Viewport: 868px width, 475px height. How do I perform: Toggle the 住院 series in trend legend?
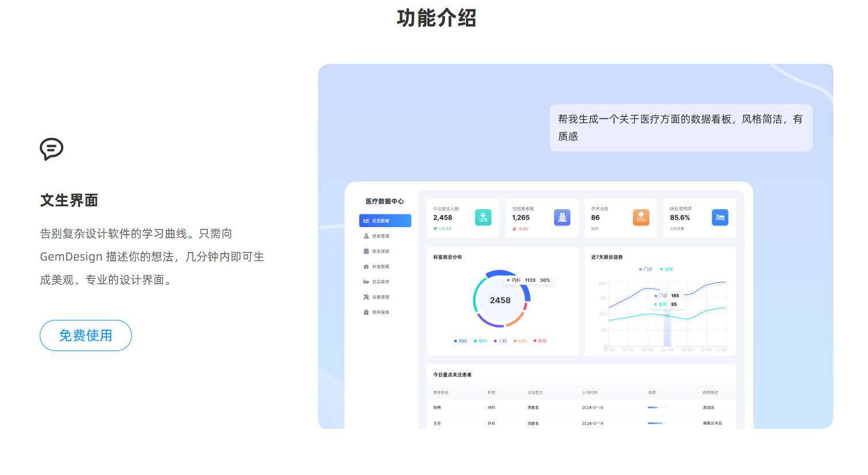pos(667,269)
